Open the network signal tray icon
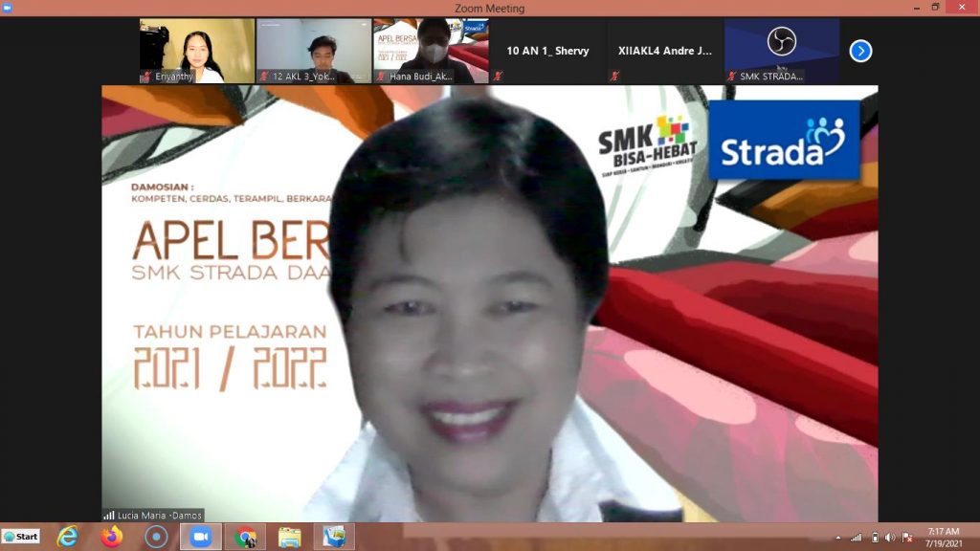980x551 pixels. click(x=856, y=538)
